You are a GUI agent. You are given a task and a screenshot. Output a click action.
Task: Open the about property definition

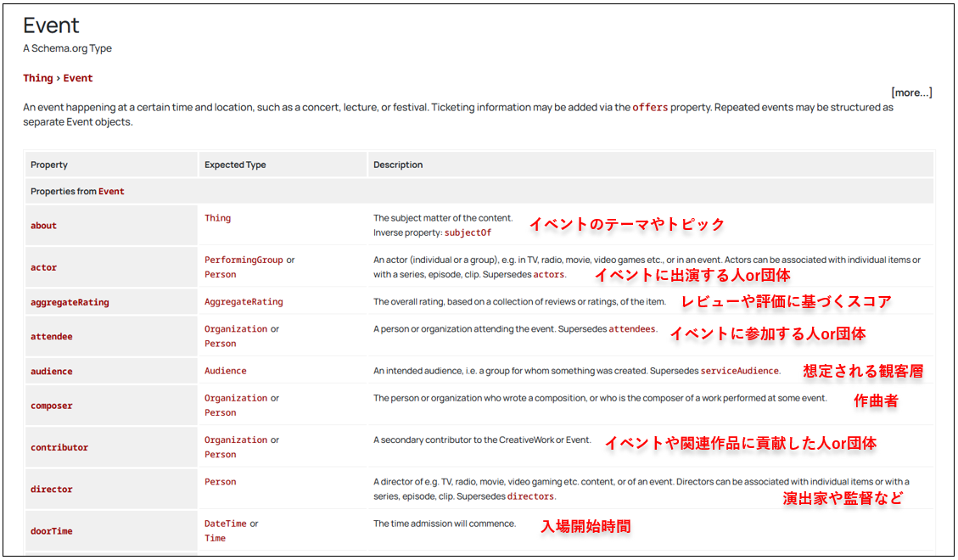[44, 227]
